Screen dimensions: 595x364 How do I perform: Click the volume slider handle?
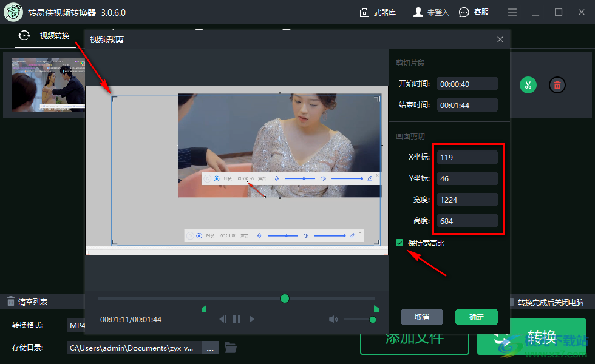(x=373, y=320)
